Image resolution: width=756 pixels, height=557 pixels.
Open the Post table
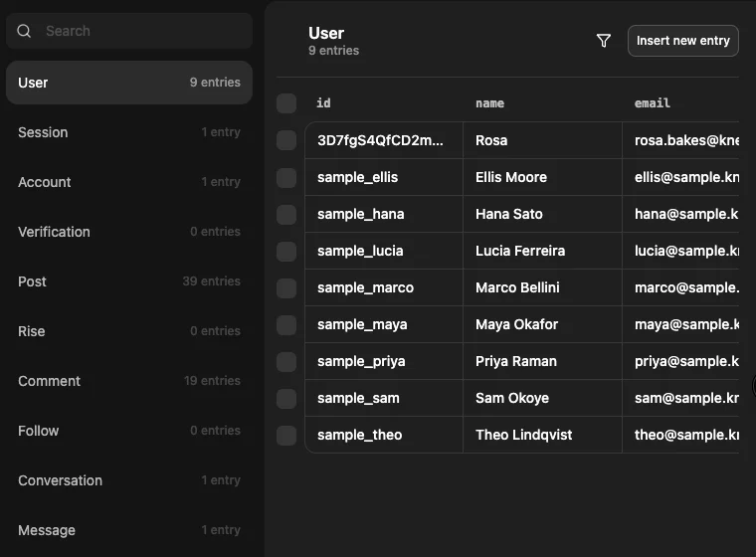pos(129,281)
